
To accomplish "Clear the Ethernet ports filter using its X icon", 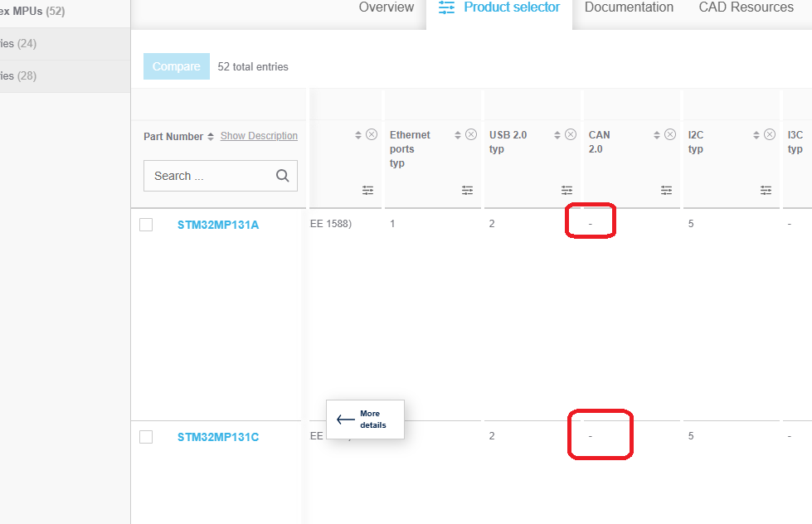I will point(471,133).
